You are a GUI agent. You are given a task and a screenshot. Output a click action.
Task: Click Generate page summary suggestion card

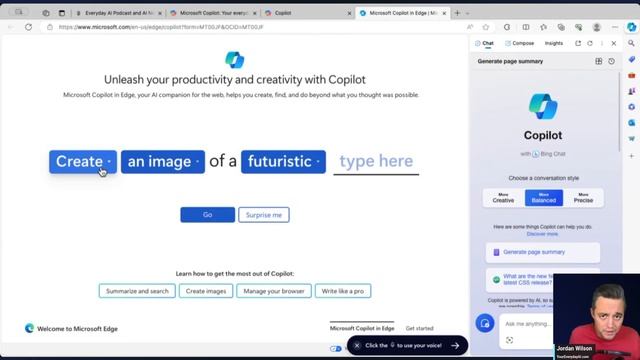click(x=542, y=252)
